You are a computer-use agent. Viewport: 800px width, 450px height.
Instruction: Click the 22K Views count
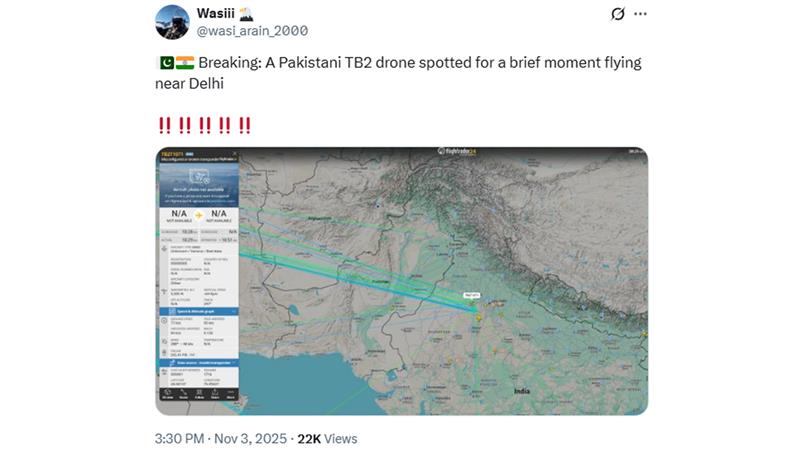pyautogui.click(x=327, y=438)
